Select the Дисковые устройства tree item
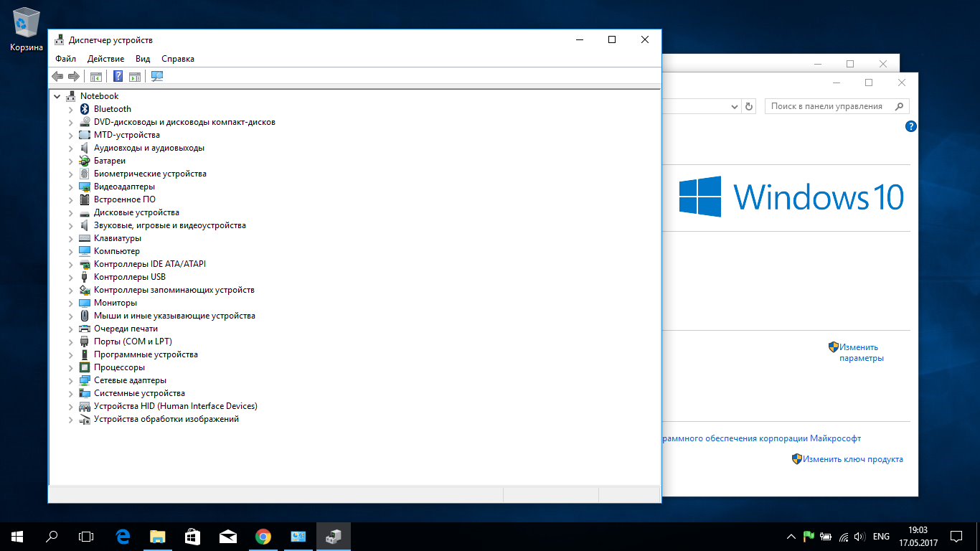Viewport: 980px width, 551px height. click(x=136, y=212)
